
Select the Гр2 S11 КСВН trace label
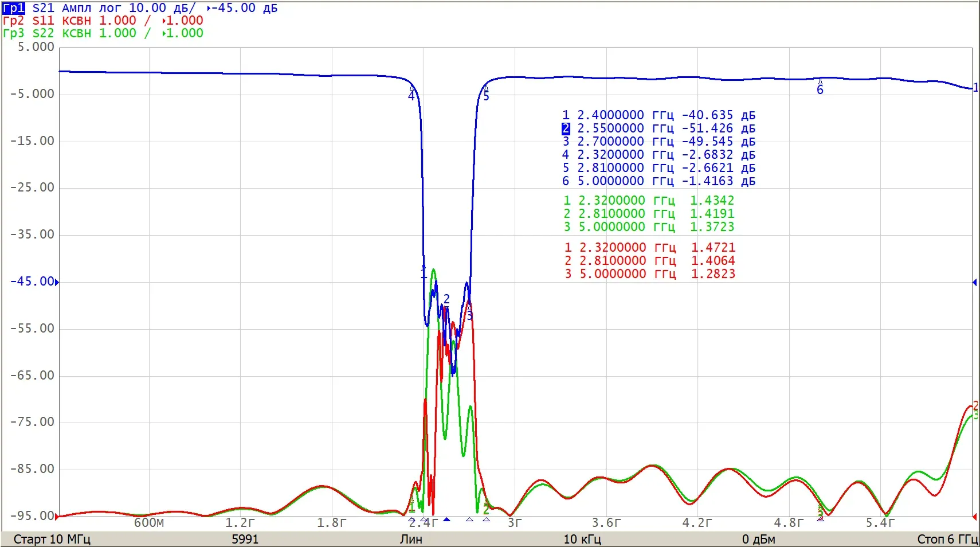pyautogui.click(x=103, y=21)
